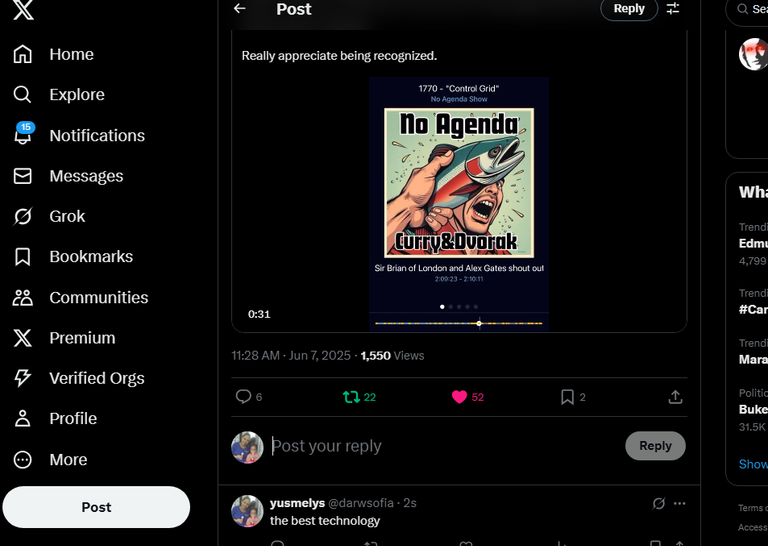Open the comments icon with 6 replies
768x546 pixels.
coord(249,397)
